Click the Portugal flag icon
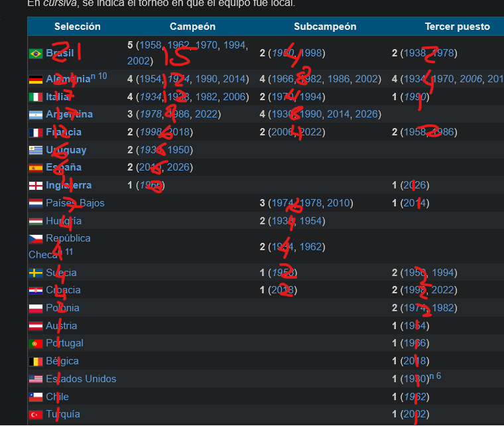Screen dimensions: 504x426 36,344
